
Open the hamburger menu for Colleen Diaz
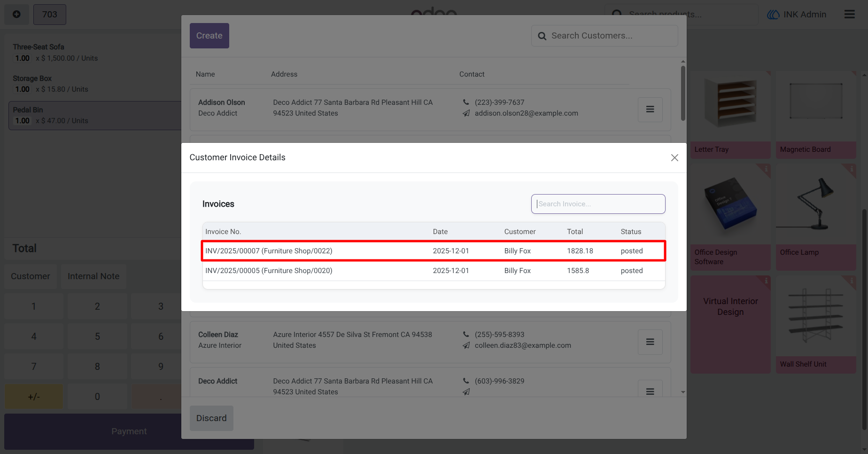(650, 342)
